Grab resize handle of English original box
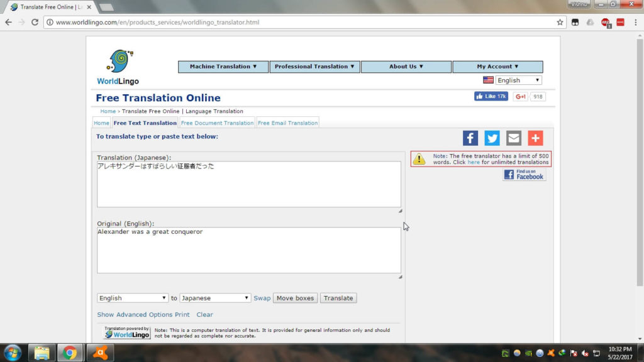 point(400,277)
